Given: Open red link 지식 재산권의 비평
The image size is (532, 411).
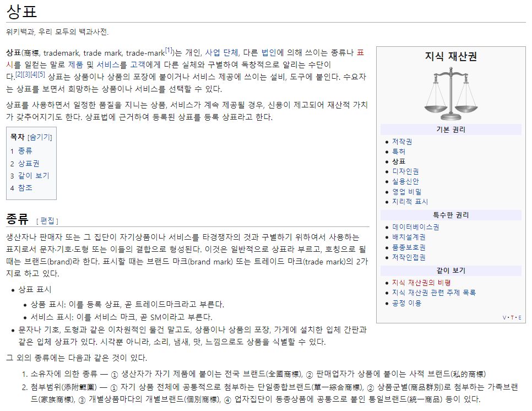Looking at the screenshot, I should pyautogui.click(x=421, y=283).
